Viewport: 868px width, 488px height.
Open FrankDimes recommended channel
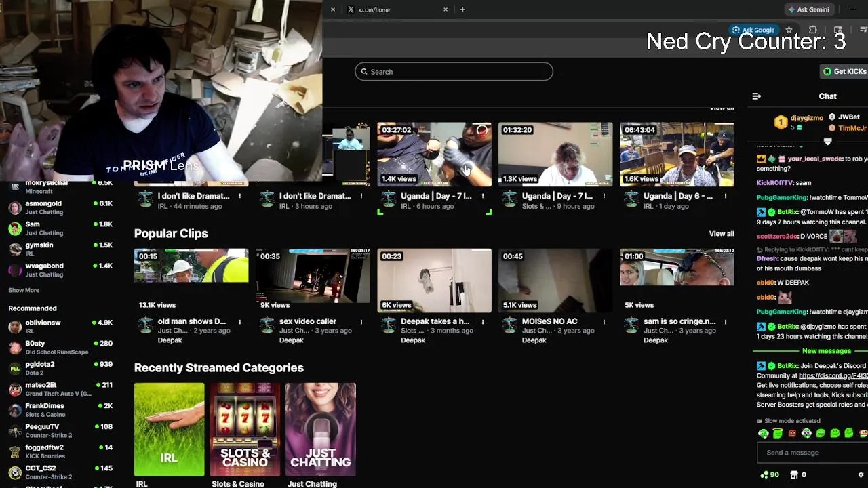pos(61,410)
